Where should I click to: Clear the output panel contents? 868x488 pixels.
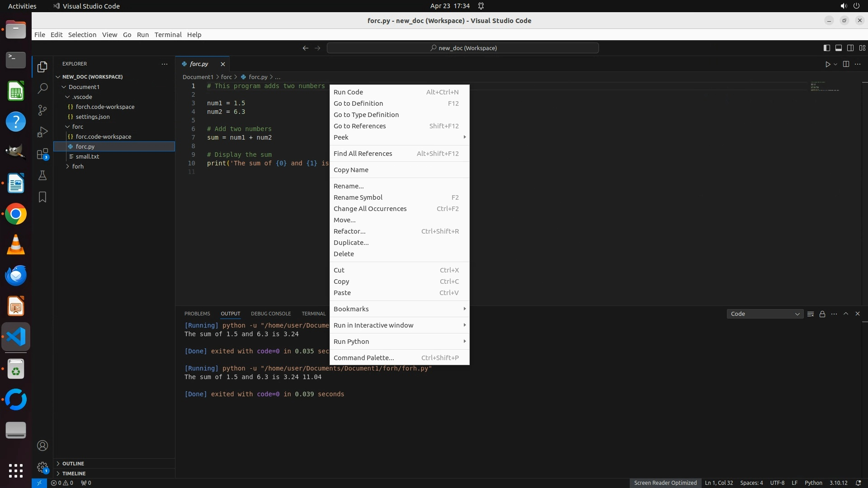(x=811, y=314)
